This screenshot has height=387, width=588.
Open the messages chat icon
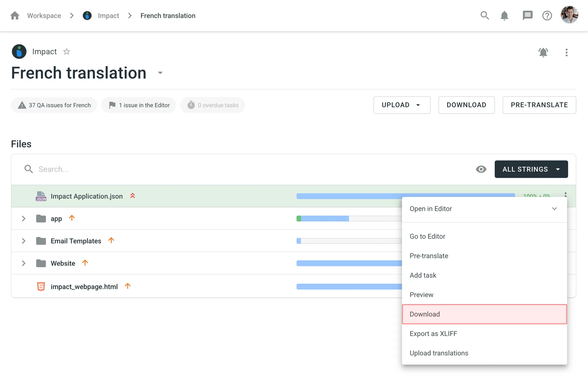pyautogui.click(x=528, y=15)
